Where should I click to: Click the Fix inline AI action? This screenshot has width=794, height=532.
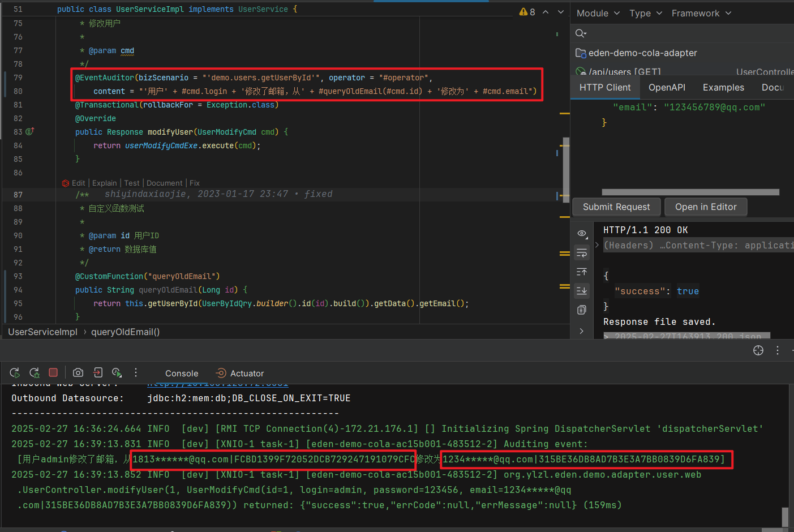[195, 183]
